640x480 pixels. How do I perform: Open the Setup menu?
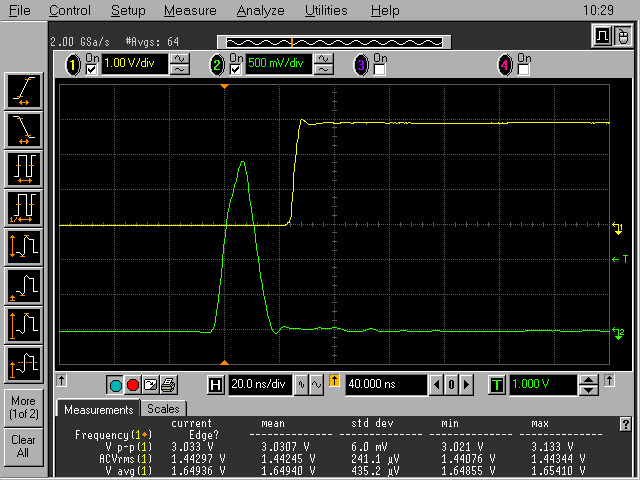[x=128, y=10]
